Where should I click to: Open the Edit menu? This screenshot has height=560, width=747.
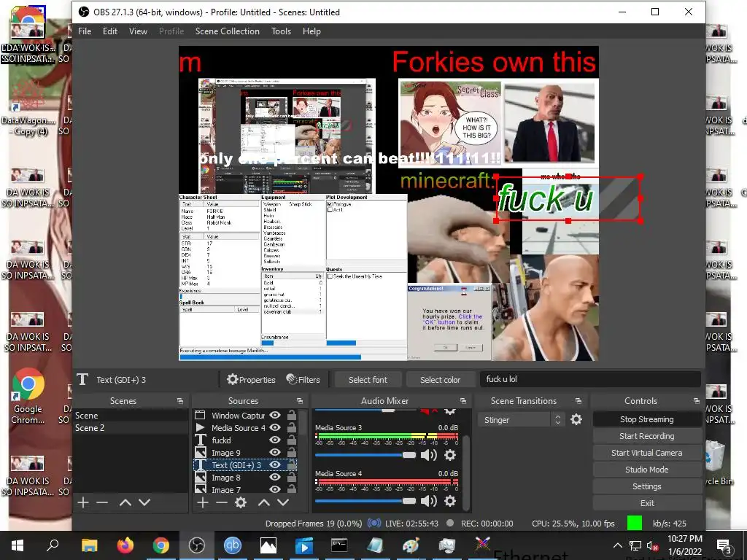(110, 31)
